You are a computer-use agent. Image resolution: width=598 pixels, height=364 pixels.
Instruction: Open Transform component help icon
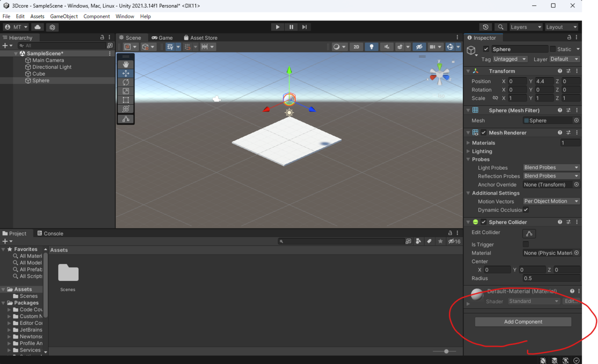click(x=560, y=71)
